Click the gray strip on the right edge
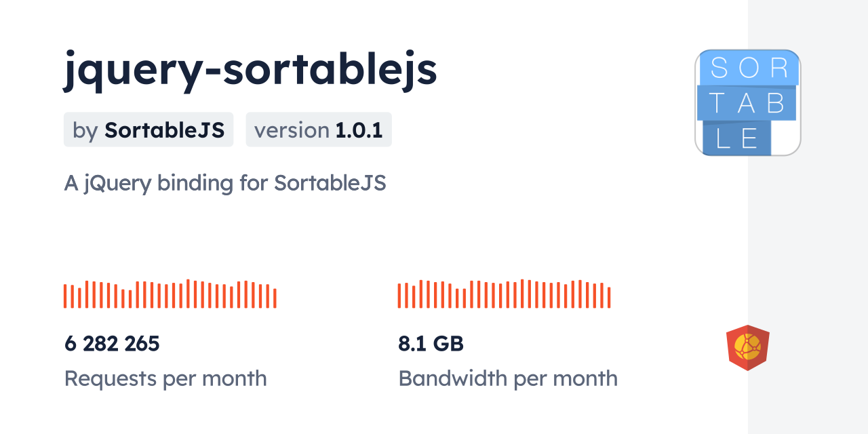The width and height of the screenshot is (868, 434). pyautogui.click(x=808, y=217)
